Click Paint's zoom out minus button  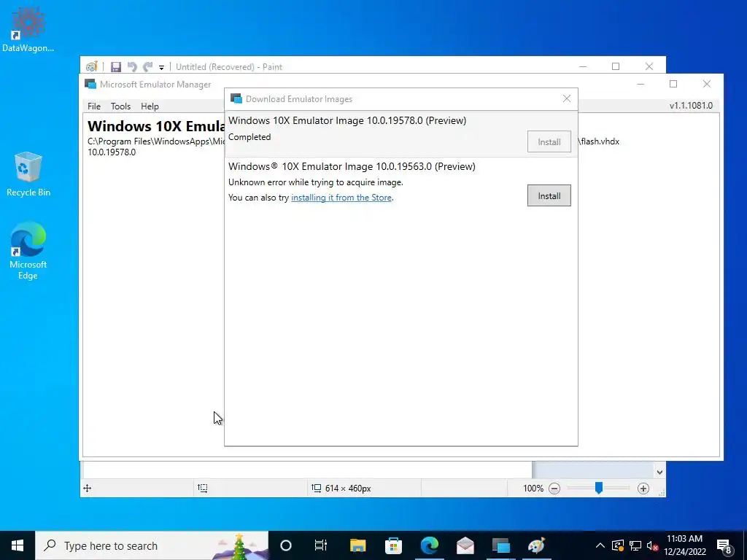click(x=554, y=488)
